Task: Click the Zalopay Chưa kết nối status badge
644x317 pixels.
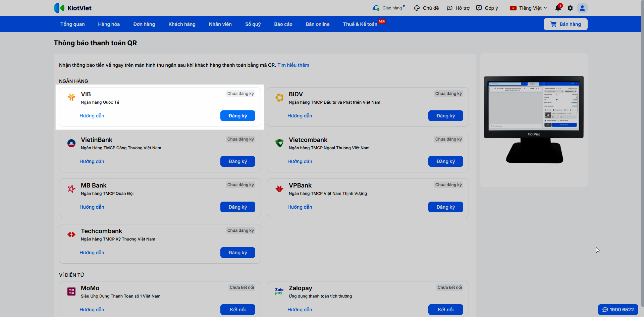Action: [x=450, y=287]
